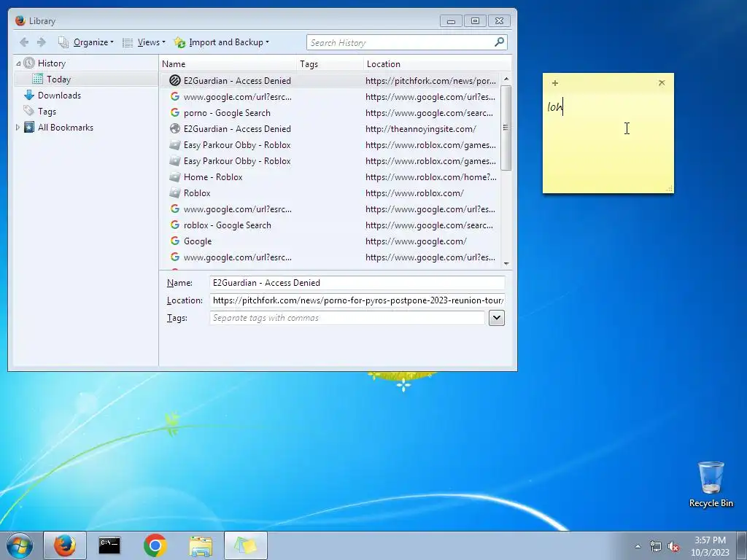This screenshot has height=560, width=747.
Task: Launch Chrome from the taskbar
Action: coord(155,545)
